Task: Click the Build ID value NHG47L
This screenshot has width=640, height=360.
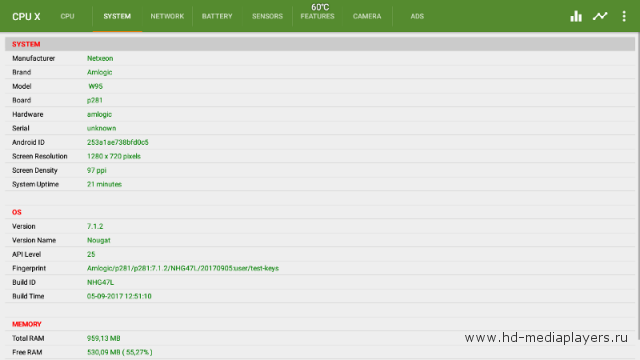Action: [x=100, y=282]
